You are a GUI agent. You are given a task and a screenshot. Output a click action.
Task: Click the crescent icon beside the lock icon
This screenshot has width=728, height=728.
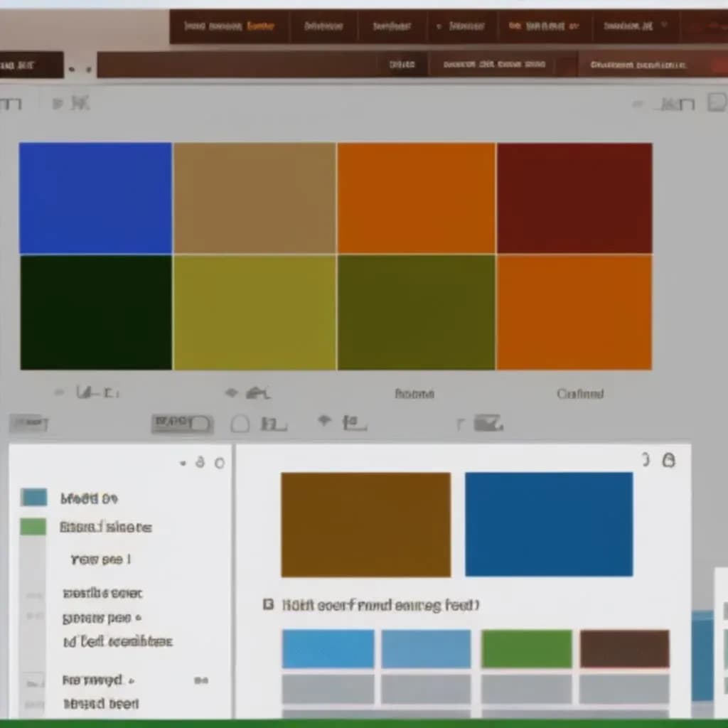646,460
